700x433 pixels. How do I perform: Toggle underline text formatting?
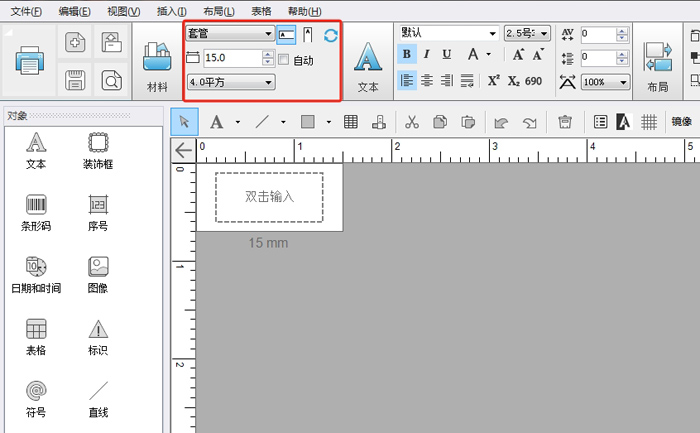pyautogui.click(x=446, y=54)
